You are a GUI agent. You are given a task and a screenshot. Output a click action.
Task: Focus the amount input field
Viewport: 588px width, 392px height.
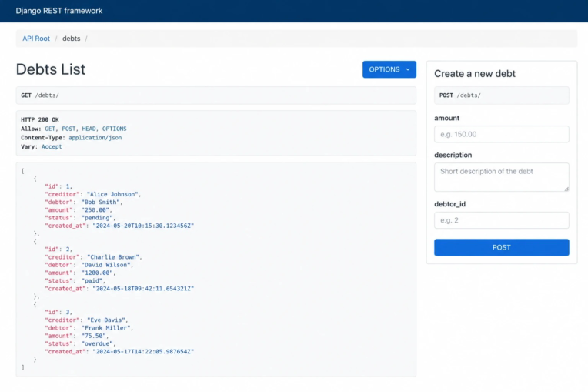point(501,134)
